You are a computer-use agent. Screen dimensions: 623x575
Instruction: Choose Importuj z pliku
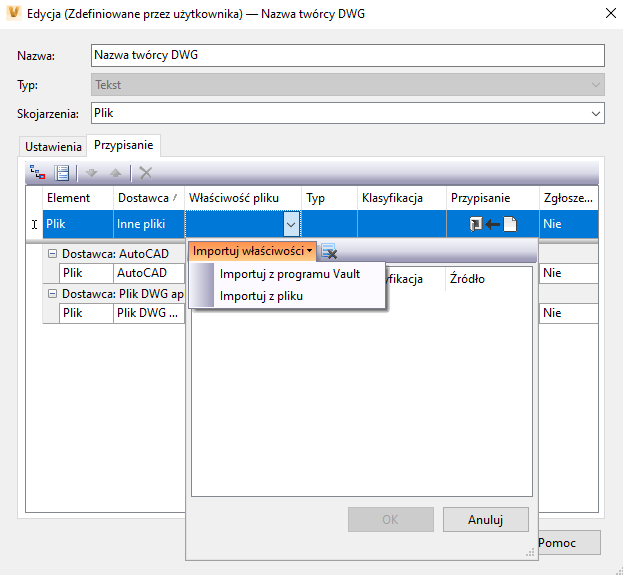(261, 296)
